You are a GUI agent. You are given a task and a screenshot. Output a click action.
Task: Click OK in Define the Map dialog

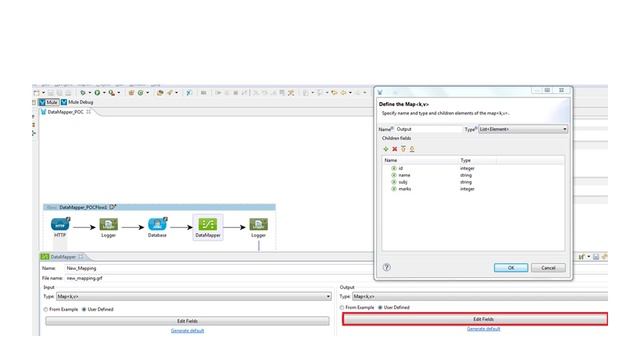(x=511, y=268)
